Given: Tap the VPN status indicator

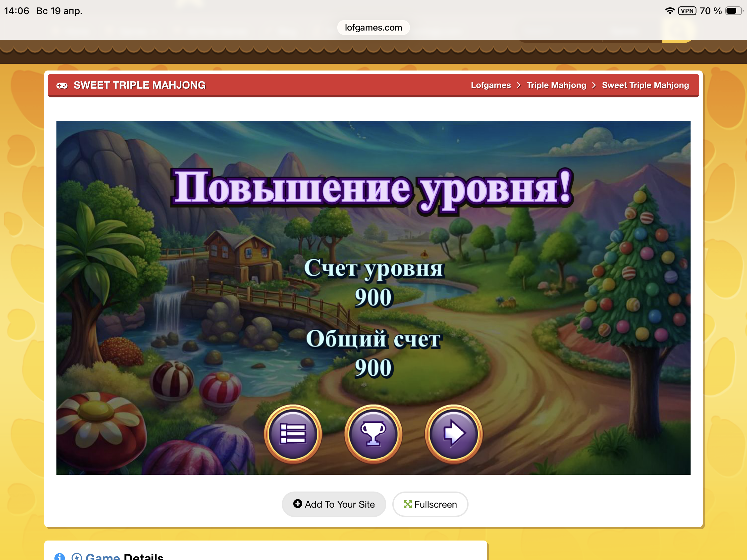Looking at the screenshot, I should (x=687, y=11).
